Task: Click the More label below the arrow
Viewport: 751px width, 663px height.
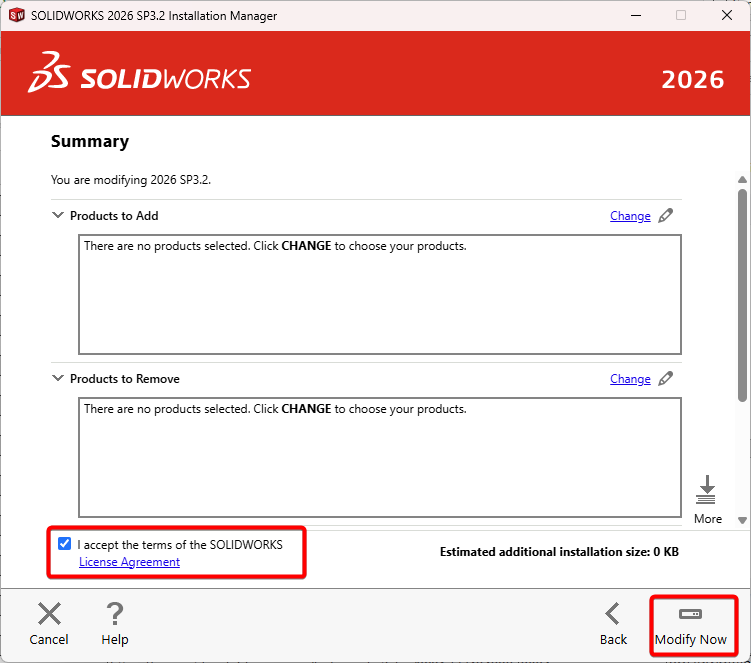Action: point(708,519)
